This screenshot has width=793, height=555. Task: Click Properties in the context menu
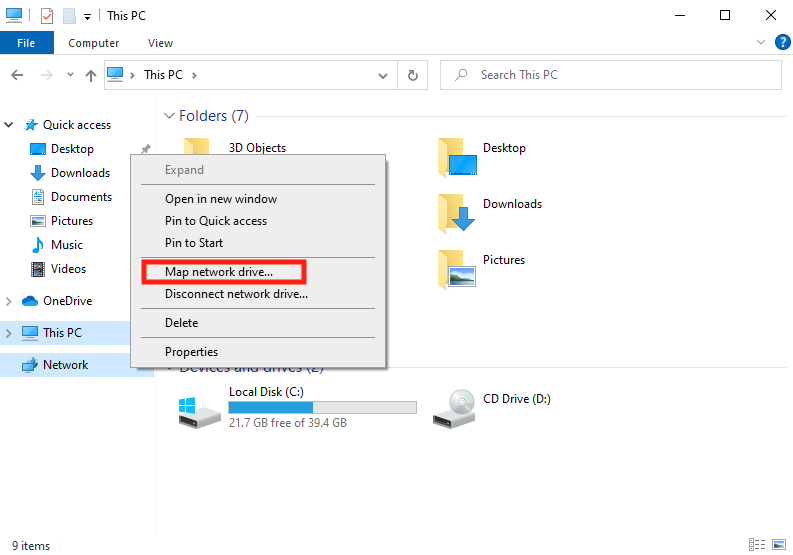click(x=191, y=352)
